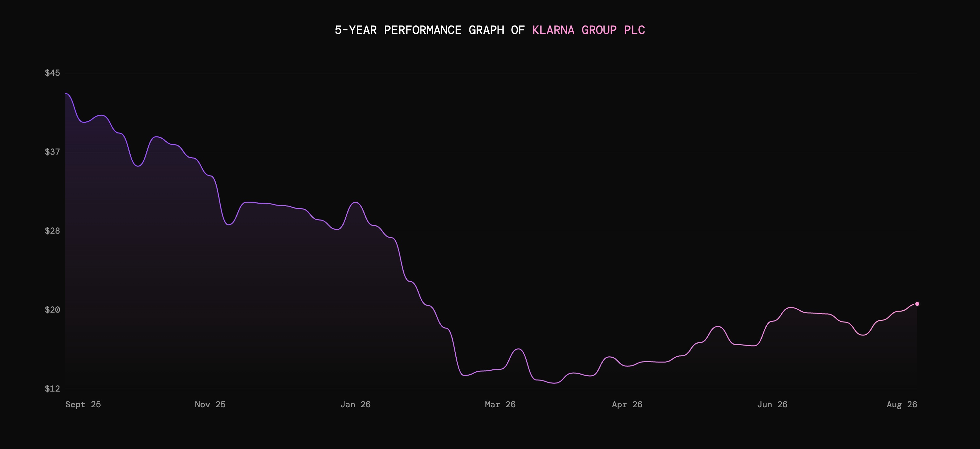Screen dimensions: 980x449
Task: Click the "Jan 26" x-axis label
Action: pyautogui.click(x=355, y=404)
